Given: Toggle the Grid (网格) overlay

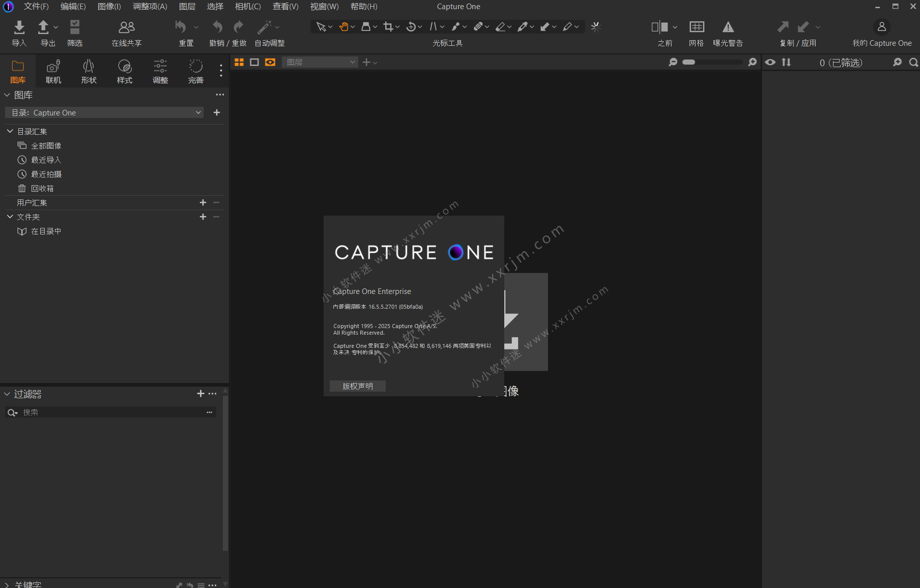Looking at the screenshot, I should tap(696, 27).
